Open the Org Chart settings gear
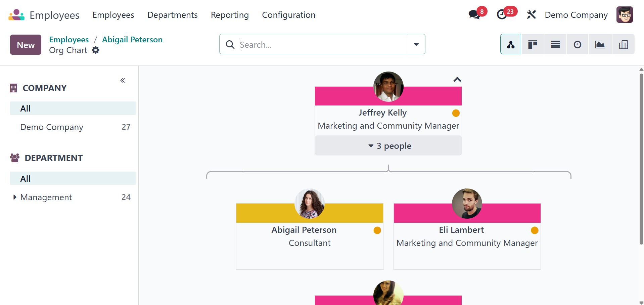Viewport: 644px width, 305px height. 96,50
